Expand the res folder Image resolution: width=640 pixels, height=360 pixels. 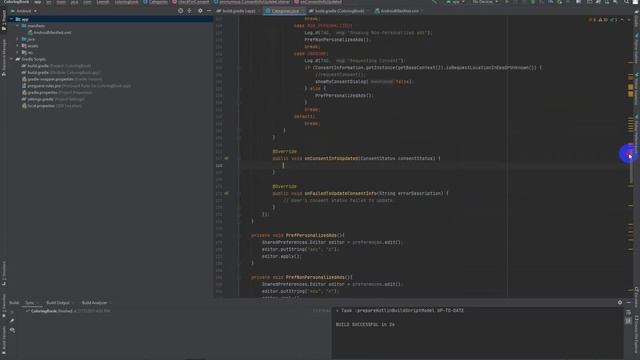point(18,52)
